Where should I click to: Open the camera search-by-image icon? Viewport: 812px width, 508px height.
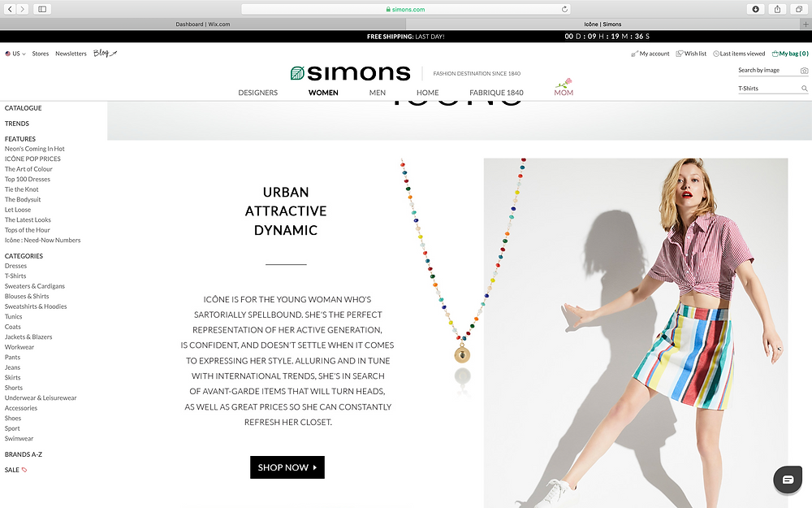coord(804,71)
